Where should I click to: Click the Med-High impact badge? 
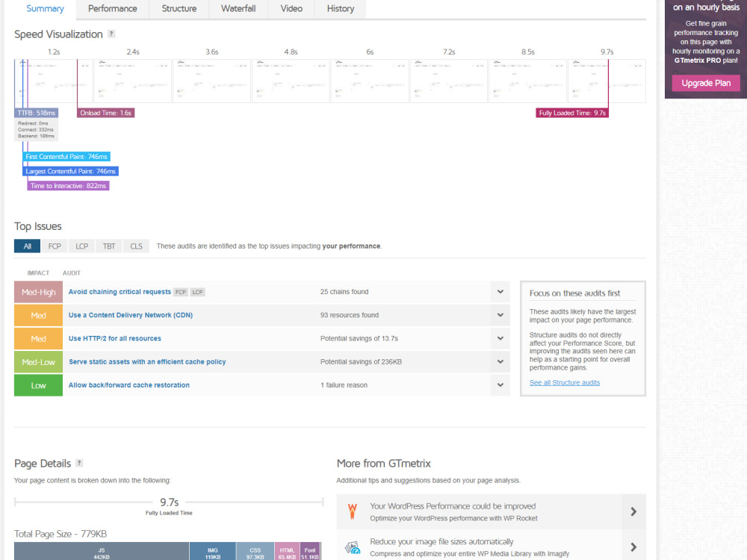pyautogui.click(x=39, y=292)
